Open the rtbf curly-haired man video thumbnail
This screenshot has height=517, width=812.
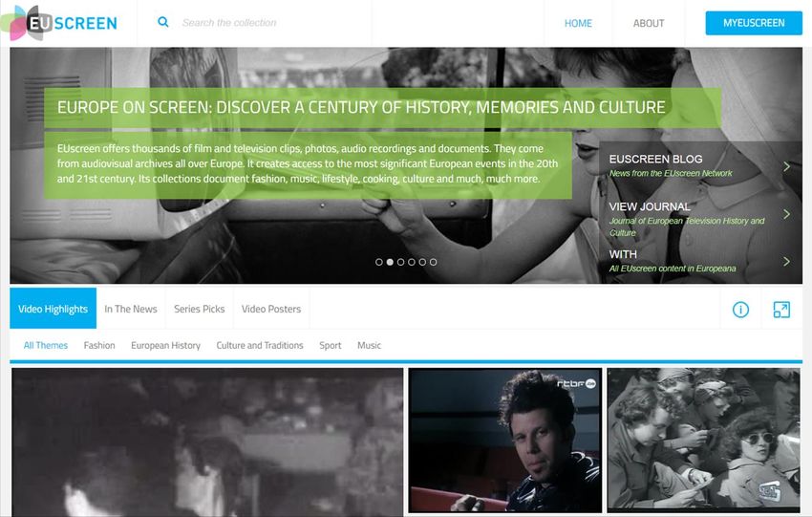[x=505, y=441]
